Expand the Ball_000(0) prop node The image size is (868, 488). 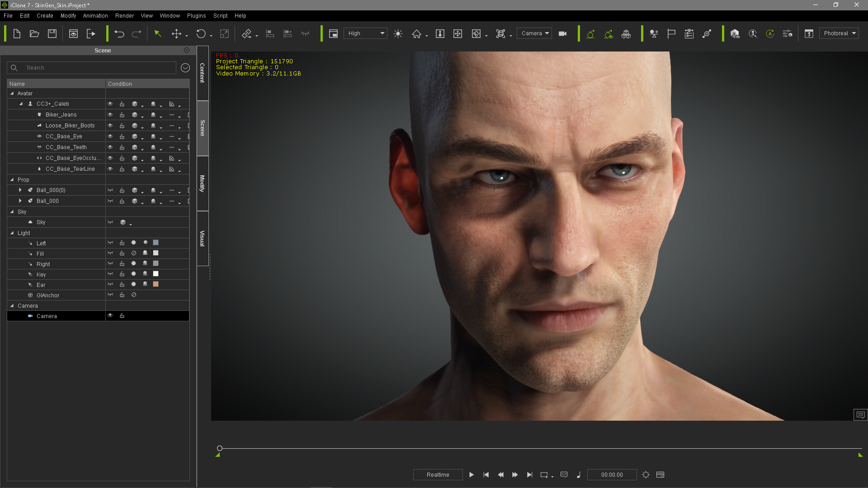pyautogui.click(x=20, y=190)
